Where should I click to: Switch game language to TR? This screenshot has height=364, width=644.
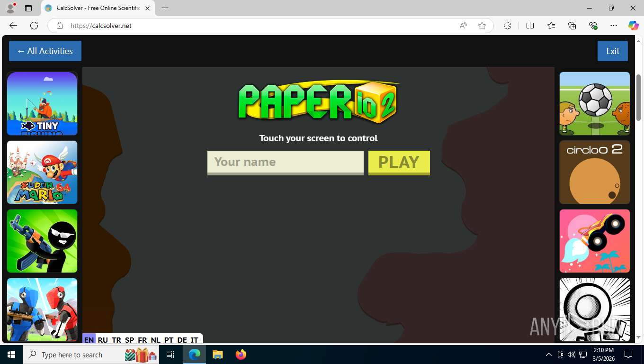pos(116,340)
